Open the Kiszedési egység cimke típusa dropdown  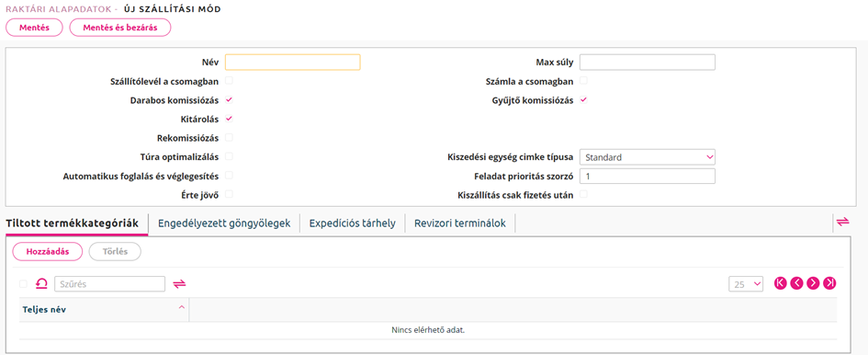click(648, 157)
